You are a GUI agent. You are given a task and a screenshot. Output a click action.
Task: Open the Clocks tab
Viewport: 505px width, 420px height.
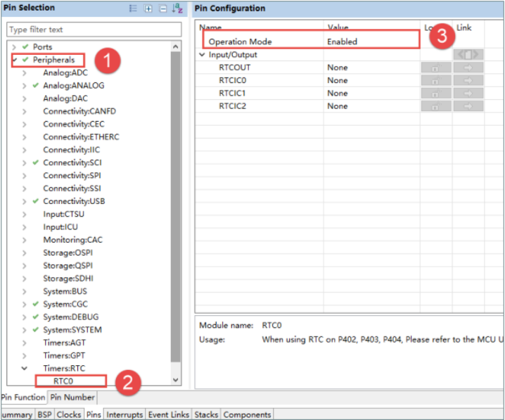click(x=69, y=414)
